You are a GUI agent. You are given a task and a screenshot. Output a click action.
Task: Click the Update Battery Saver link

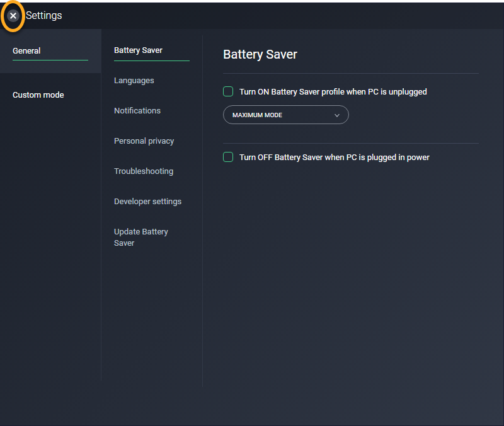(140, 238)
